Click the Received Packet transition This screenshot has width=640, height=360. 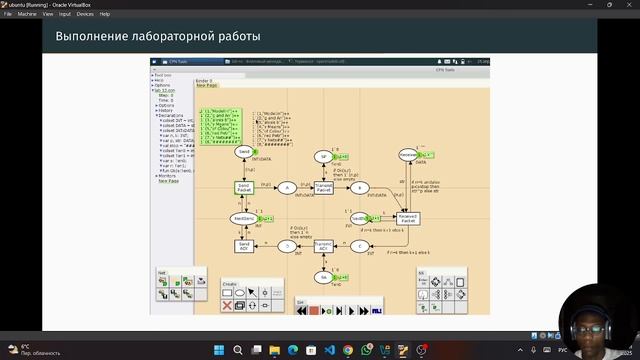tap(408, 218)
